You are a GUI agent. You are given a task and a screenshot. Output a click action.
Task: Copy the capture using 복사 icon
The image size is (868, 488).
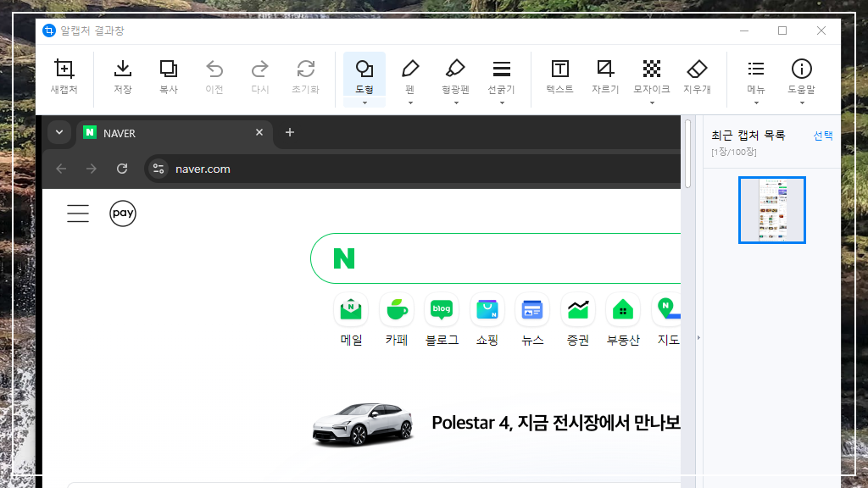169,69
